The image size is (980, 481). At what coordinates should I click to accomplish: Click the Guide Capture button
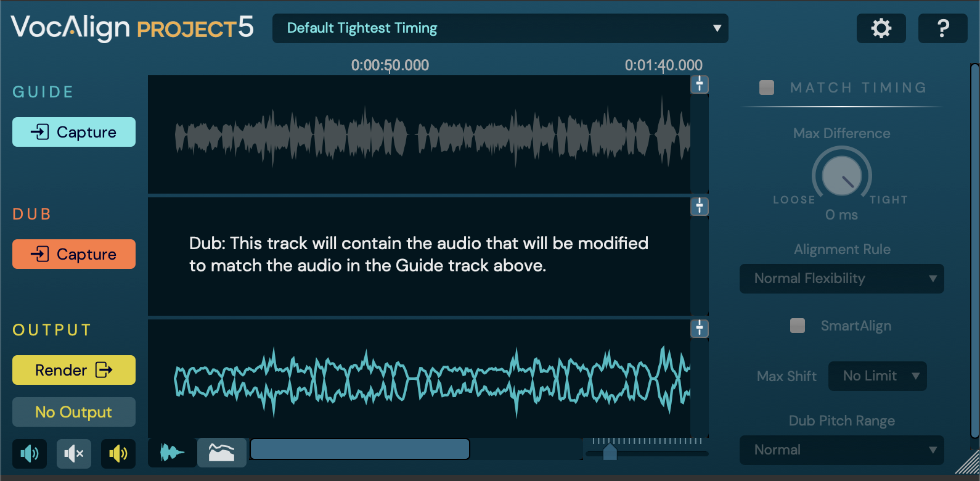tap(74, 132)
